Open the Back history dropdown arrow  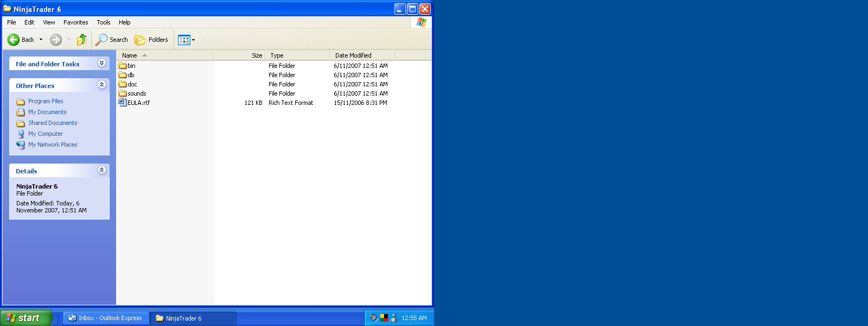click(41, 40)
